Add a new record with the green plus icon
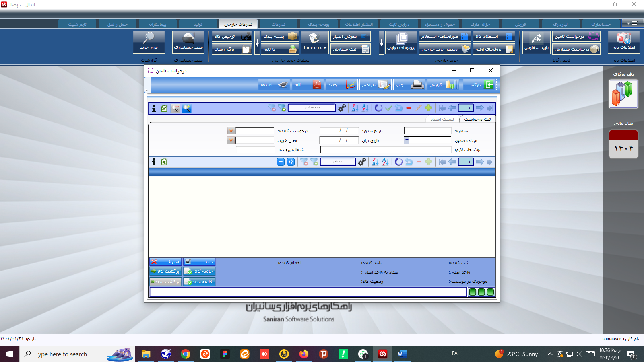644x362 pixels. click(428, 108)
